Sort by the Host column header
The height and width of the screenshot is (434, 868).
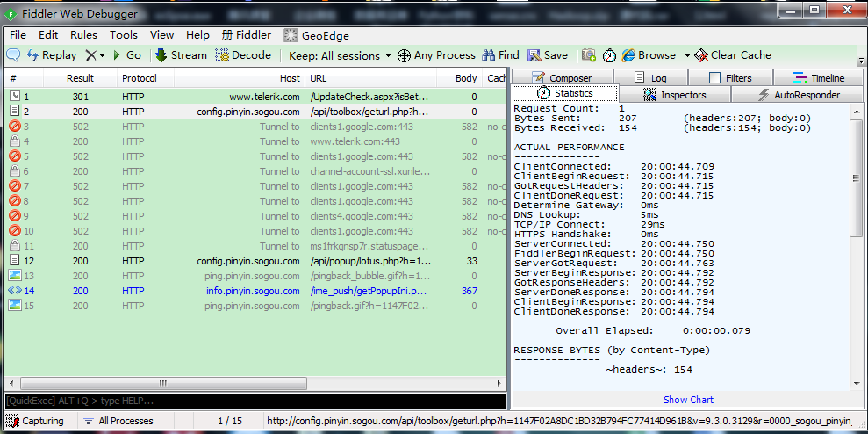(x=240, y=78)
